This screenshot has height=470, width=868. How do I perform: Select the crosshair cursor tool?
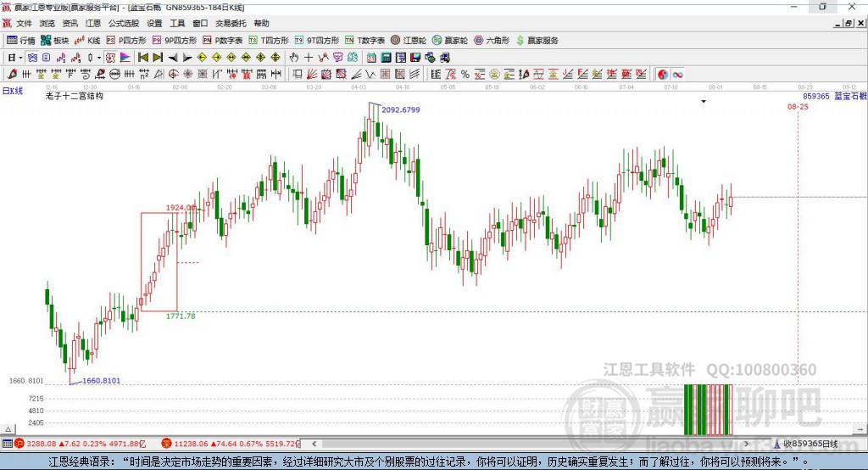tap(309, 58)
